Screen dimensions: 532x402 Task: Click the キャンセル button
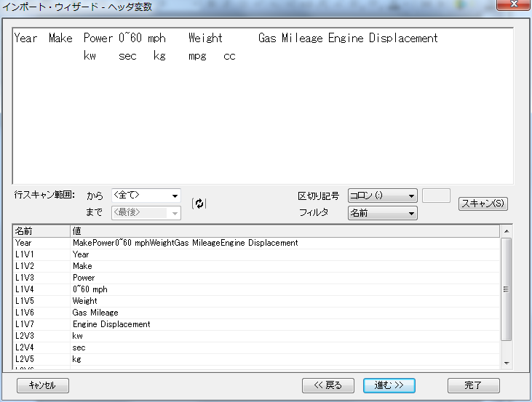[x=43, y=385]
